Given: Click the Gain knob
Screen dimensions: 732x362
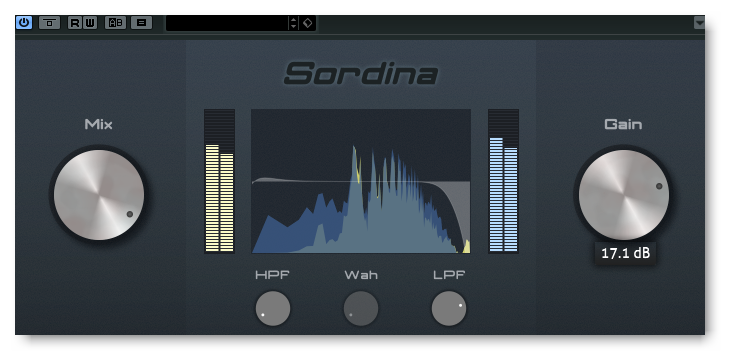Looking at the screenshot, I should (624, 195).
